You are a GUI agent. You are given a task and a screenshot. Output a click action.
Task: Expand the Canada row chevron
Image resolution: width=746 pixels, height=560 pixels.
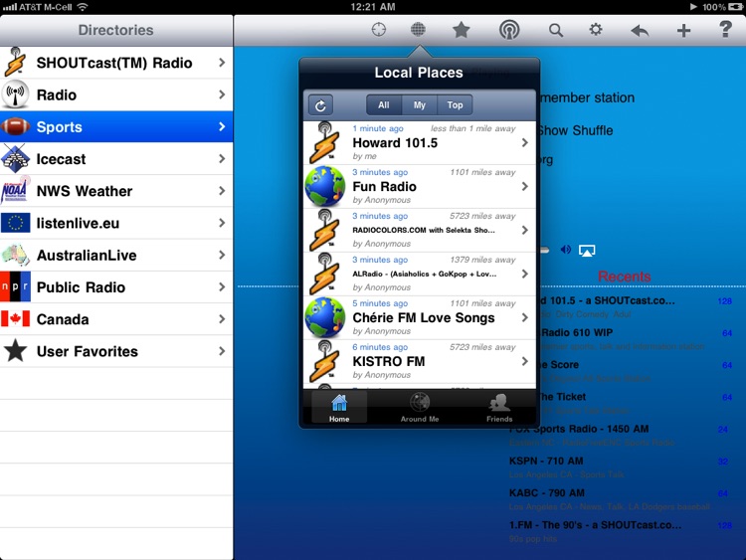tap(222, 318)
